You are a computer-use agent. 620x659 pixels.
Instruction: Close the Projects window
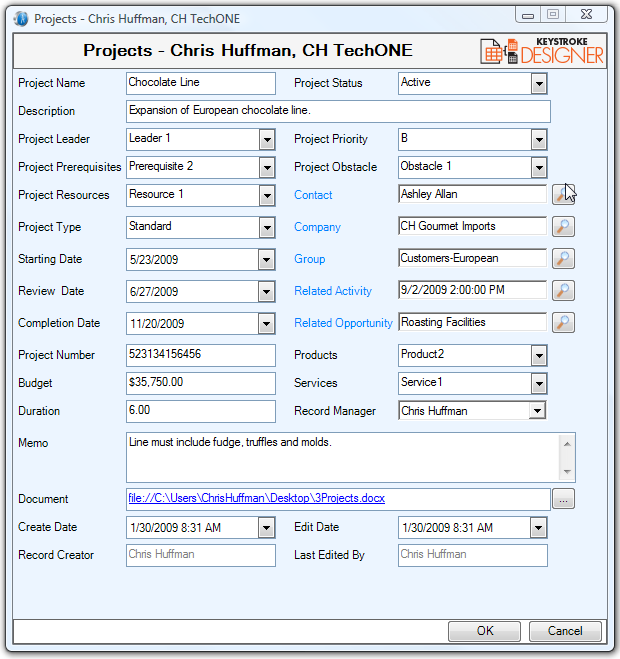586,15
